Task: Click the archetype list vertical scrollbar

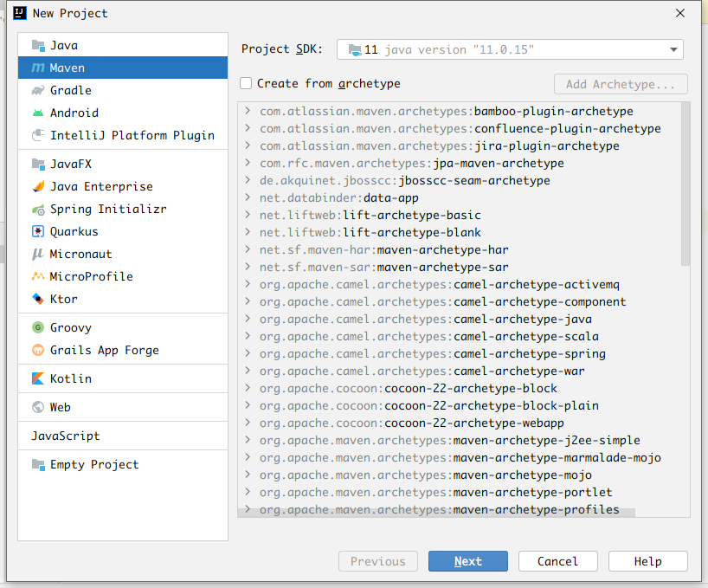Action: 685,184
